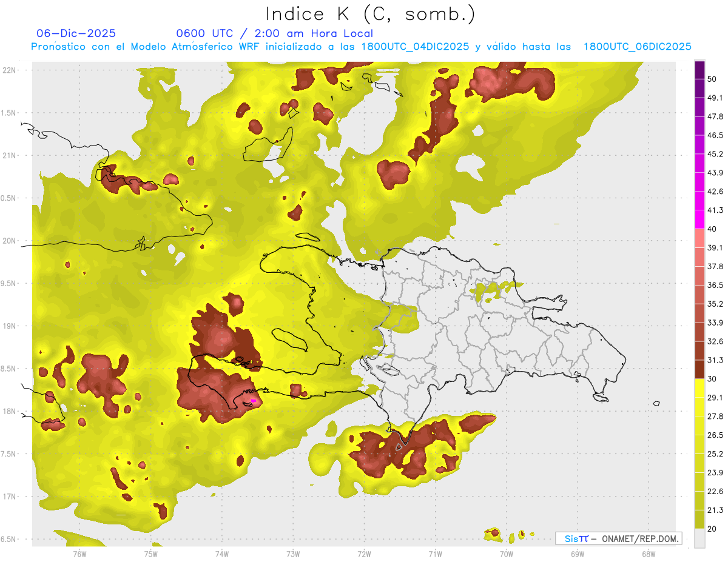
Task: Click the color scale value 39.1
Action: [715, 247]
